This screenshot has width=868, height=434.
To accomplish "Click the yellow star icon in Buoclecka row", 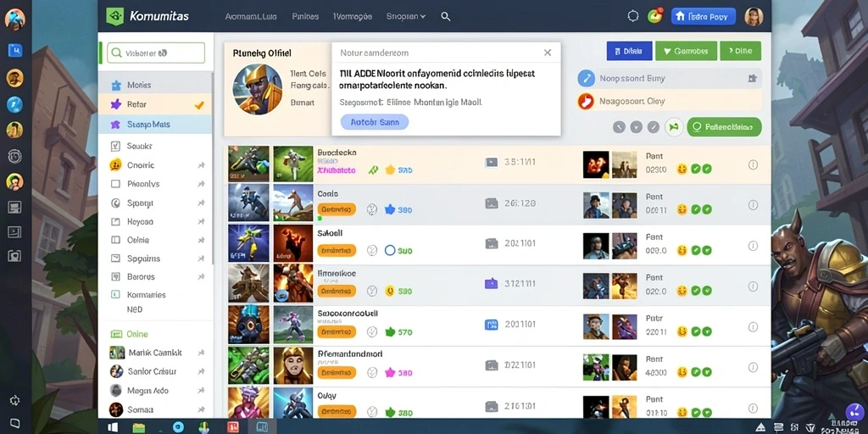I will pyautogui.click(x=390, y=170).
